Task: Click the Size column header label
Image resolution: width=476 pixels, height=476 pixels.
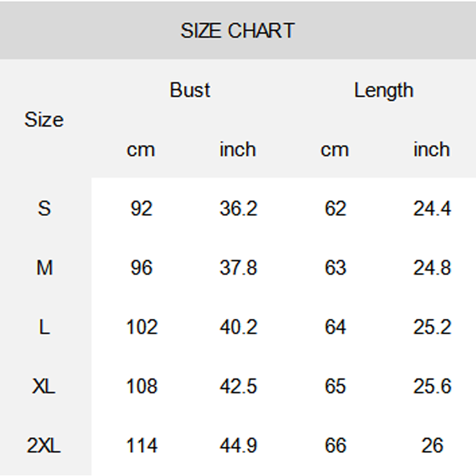Action: point(44,120)
